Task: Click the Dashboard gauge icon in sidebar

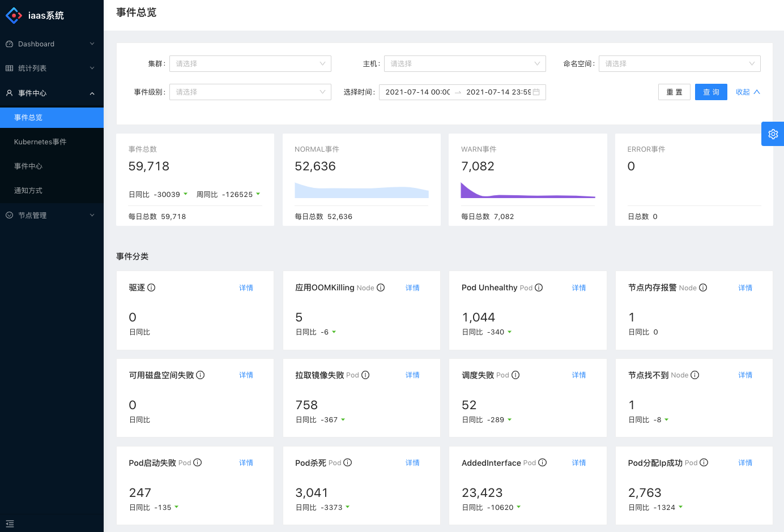Action: coord(9,44)
